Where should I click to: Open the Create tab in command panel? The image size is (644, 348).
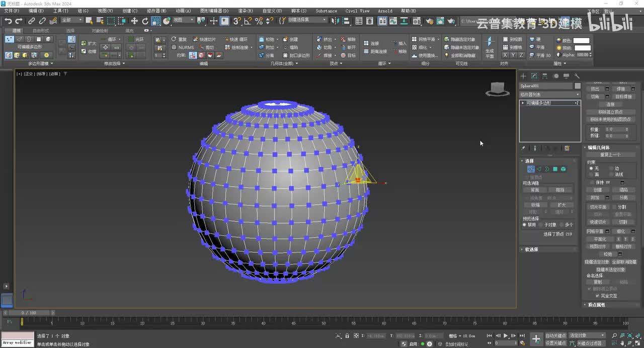(523, 76)
